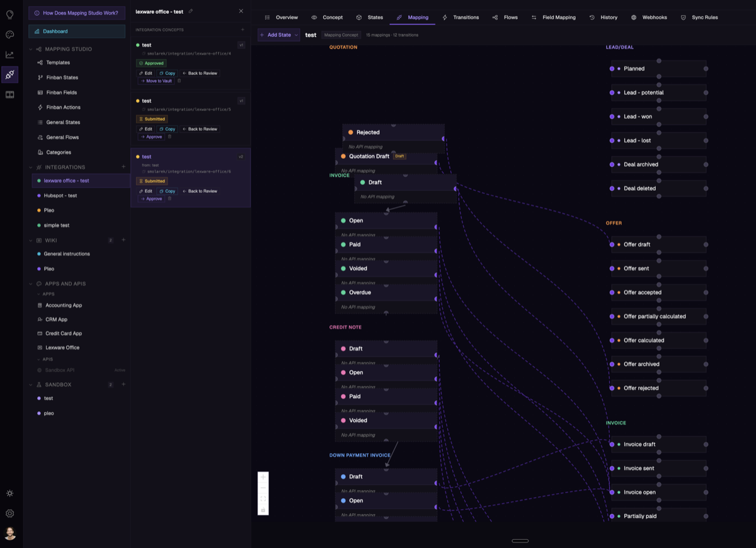
Task: Collapse the Integrations section
Action: (31, 168)
